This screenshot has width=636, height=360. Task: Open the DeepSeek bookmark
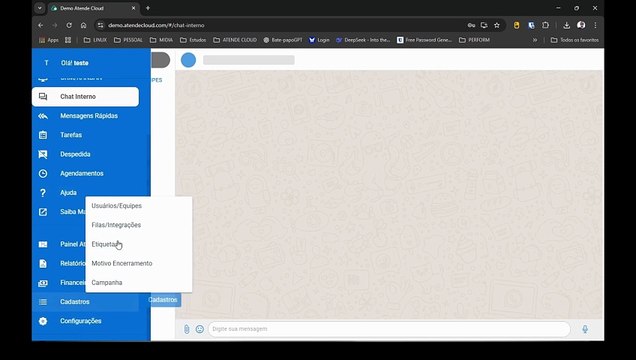(x=363, y=40)
